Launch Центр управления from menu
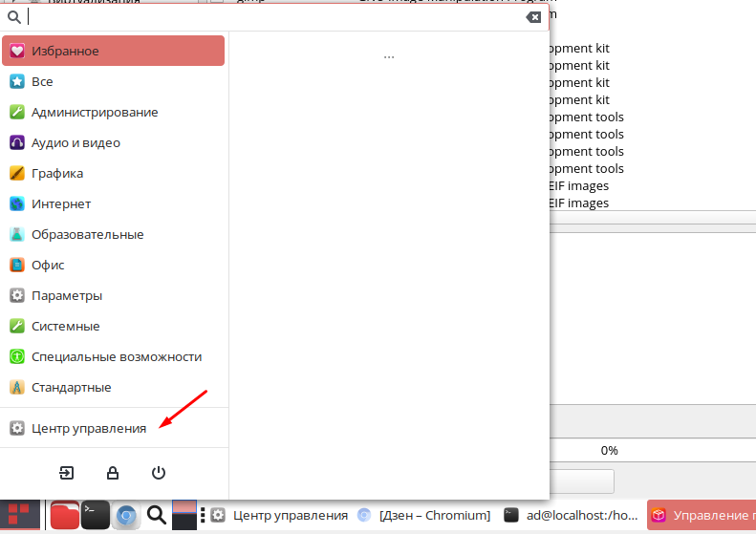This screenshot has height=534, width=756. pyautogui.click(x=114, y=428)
